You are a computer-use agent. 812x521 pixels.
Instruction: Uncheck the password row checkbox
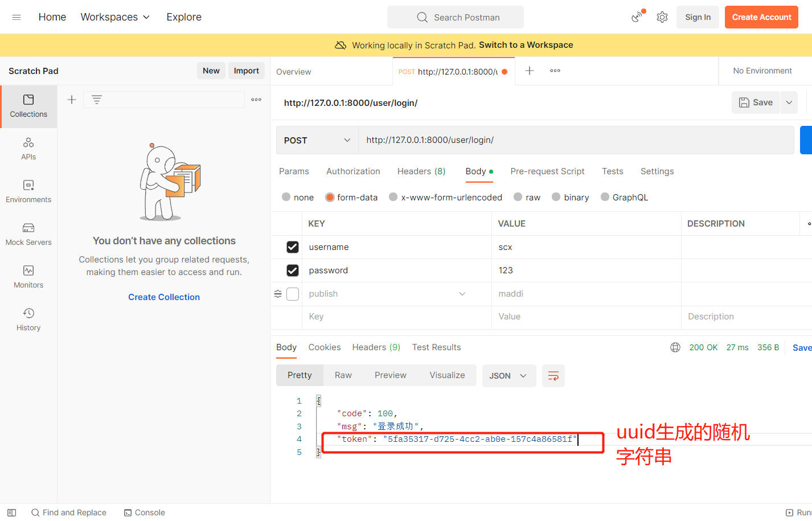point(293,270)
